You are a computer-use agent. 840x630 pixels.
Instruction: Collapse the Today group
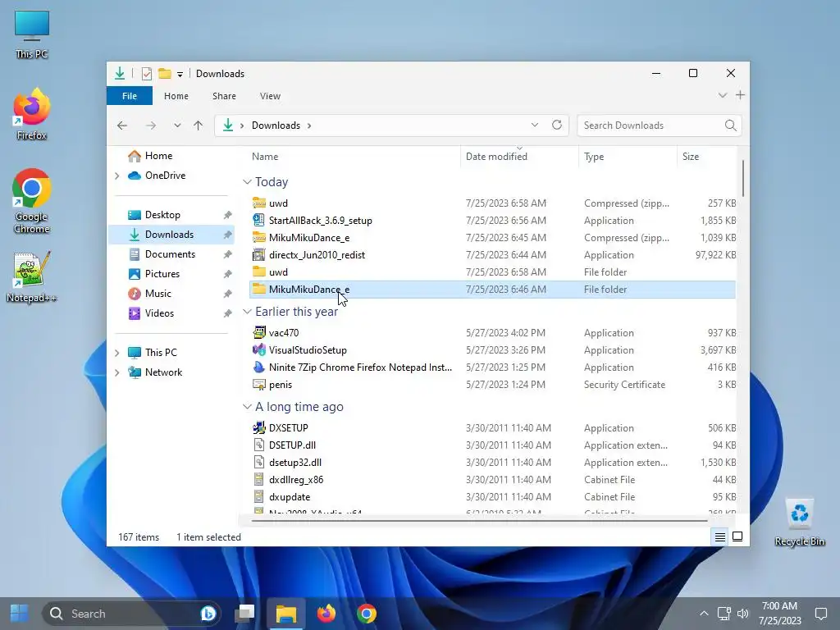click(247, 182)
